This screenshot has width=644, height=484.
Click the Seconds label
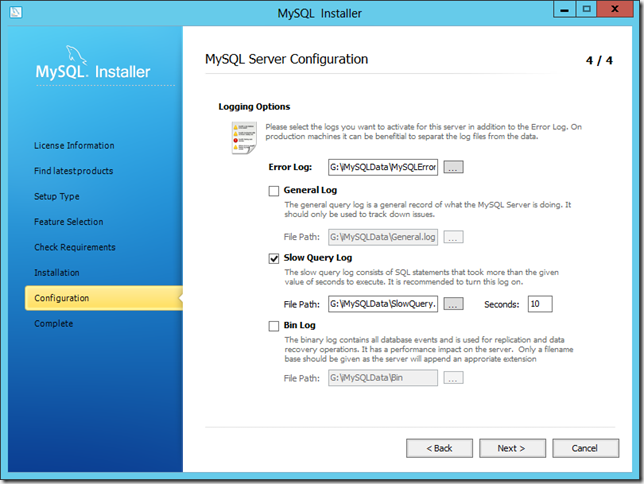click(x=501, y=304)
